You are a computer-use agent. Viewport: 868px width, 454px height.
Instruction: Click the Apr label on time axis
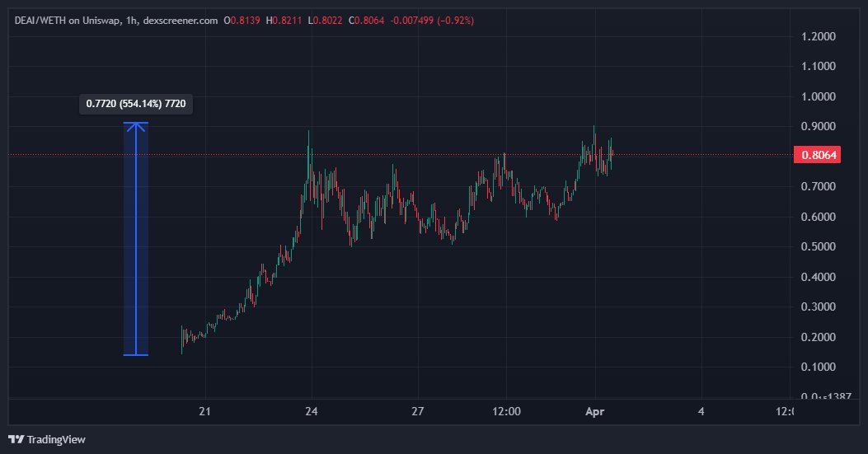coord(595,411)
